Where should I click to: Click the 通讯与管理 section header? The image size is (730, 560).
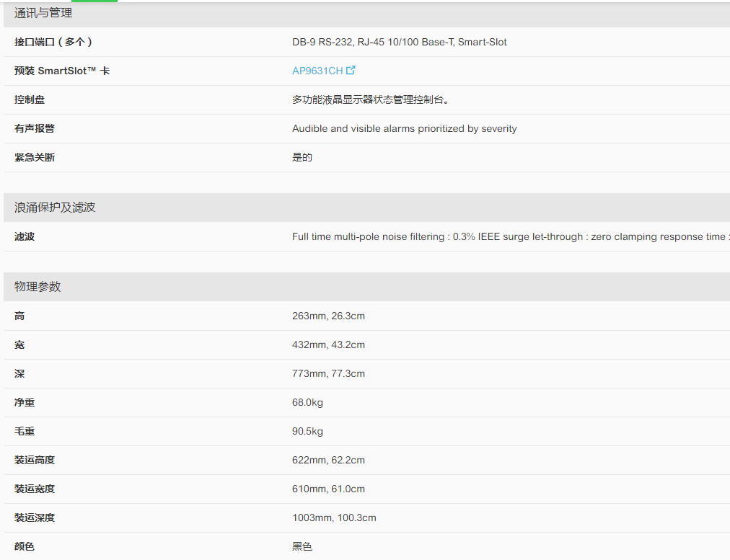coord(43,13)
